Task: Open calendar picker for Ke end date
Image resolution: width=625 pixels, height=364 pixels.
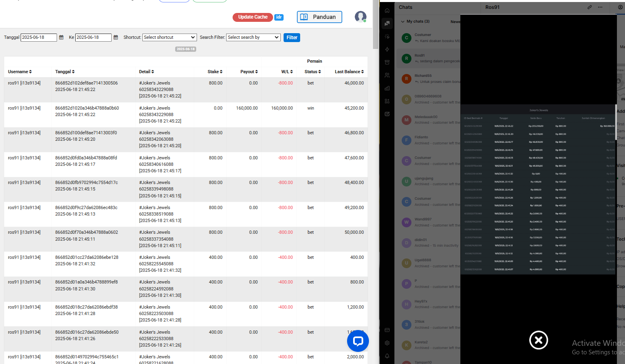Action: [116, 37]
